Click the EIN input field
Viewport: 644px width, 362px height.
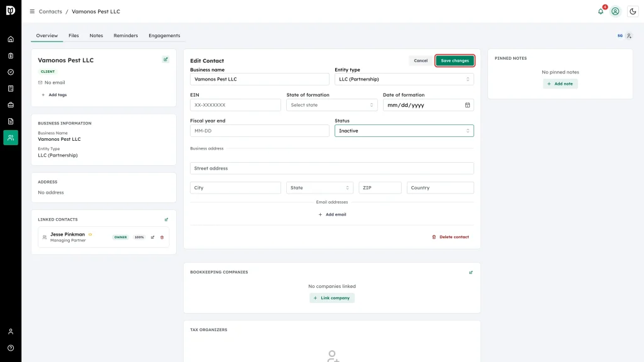click(x=235, y=105)
